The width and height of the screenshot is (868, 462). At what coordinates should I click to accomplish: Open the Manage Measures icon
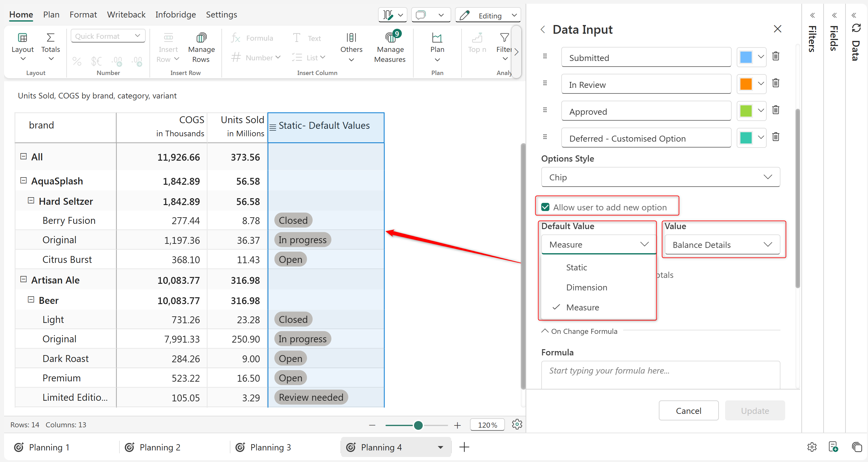point(390,38)
